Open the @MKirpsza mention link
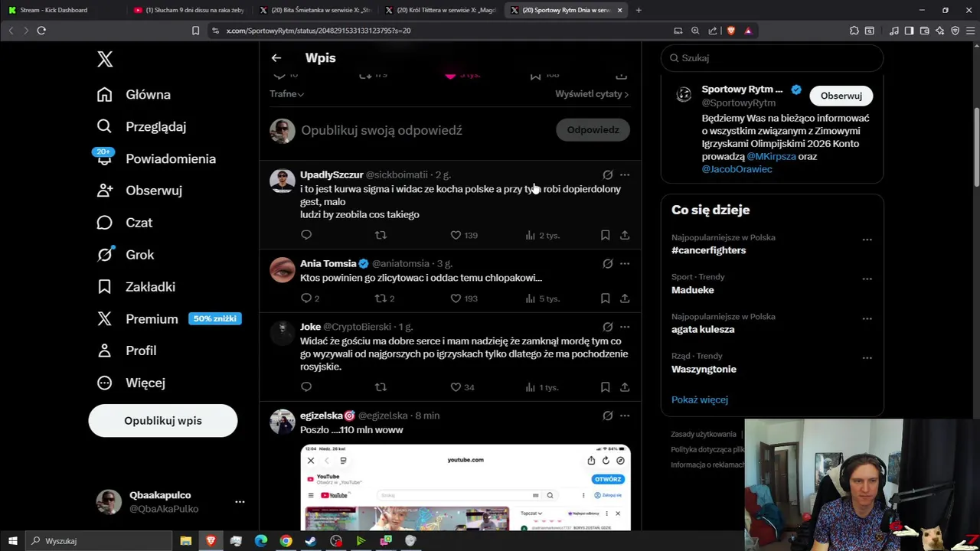 click(x=771, y=156)
